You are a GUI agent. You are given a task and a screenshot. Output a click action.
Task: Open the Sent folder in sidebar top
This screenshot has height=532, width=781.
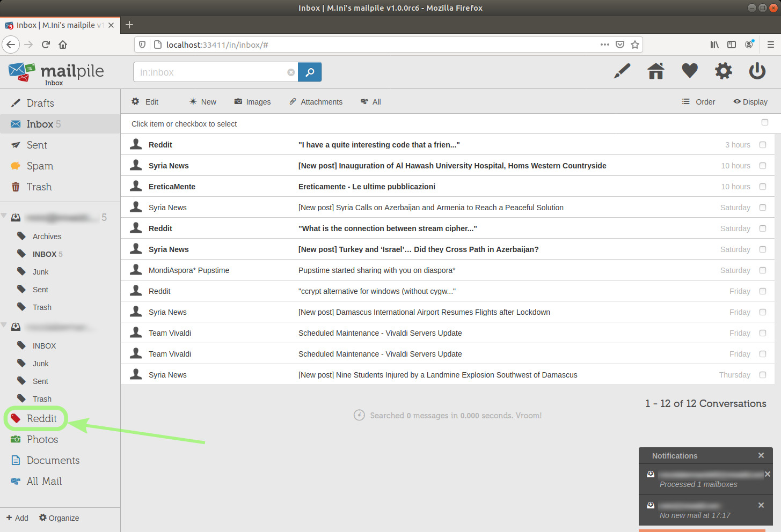[x=37, y=145]
